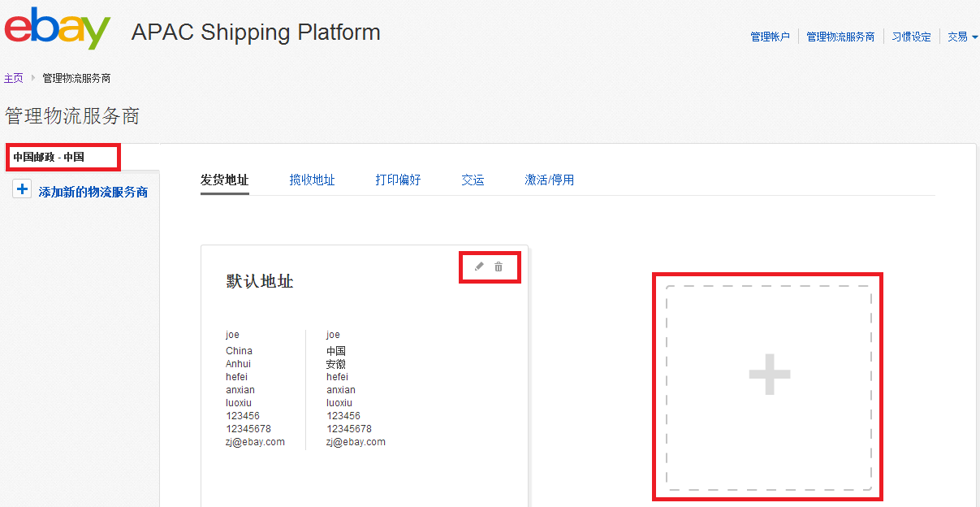Open 管理物流服务商 in the top navigation
Screen dimensions: 980x507
(840, 37)
